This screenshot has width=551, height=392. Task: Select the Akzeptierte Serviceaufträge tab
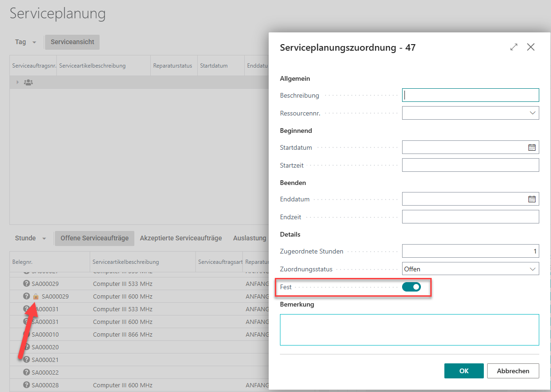pyautogui.click(x=181, y=238)
